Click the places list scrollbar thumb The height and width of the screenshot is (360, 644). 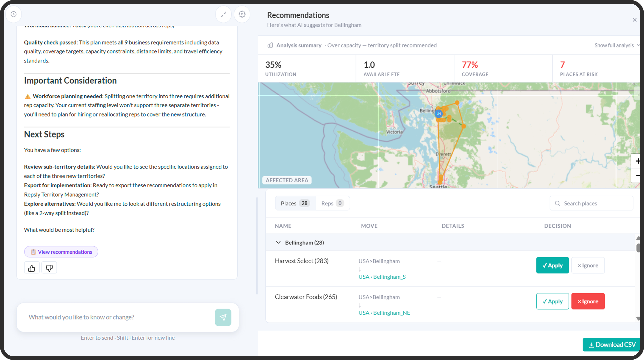tap(638, 248)
